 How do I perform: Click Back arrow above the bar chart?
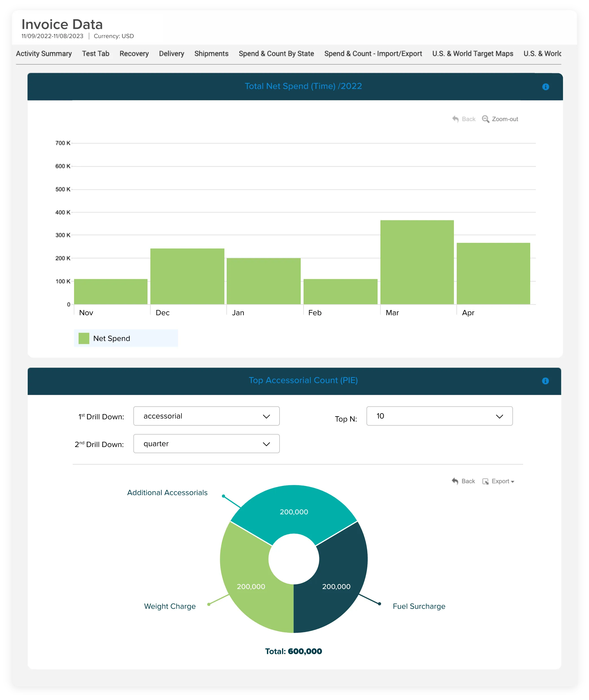[455, 119]
